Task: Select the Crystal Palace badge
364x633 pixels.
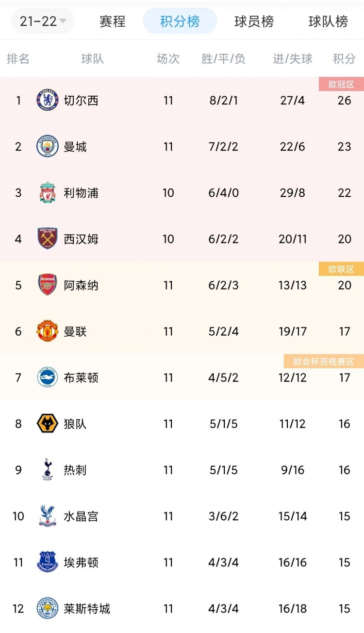Action: 47,516
